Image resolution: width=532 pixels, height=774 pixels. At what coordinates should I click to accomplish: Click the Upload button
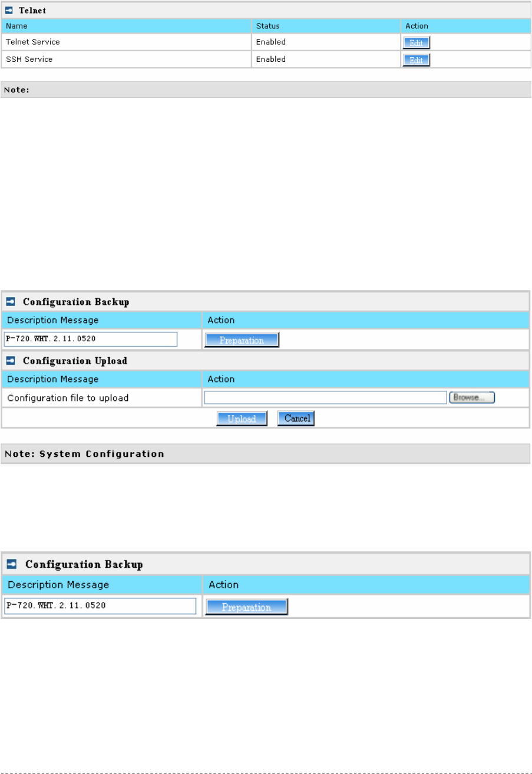coord(242,419)
